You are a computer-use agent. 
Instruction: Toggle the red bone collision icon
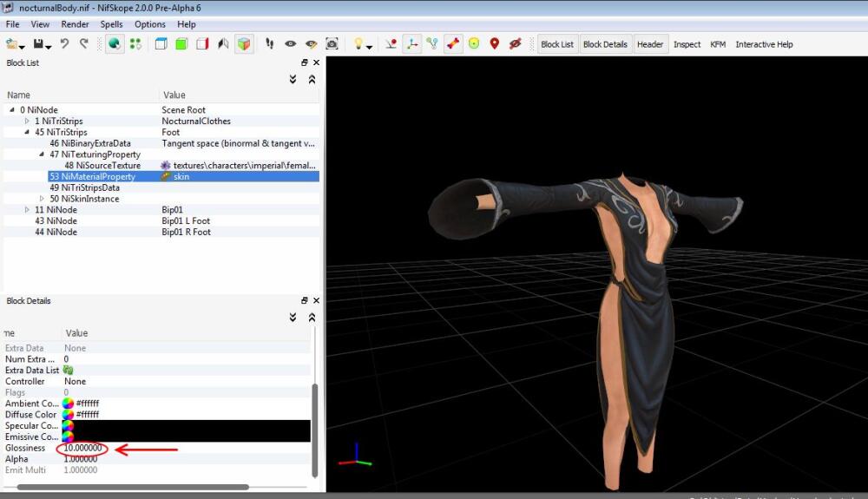(453, 43)
